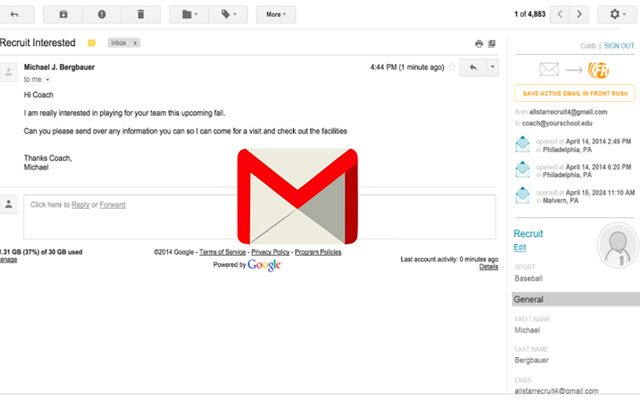640x400 pixels.
Task: Click the Recruit heading
Action: [x=528, y=234]
